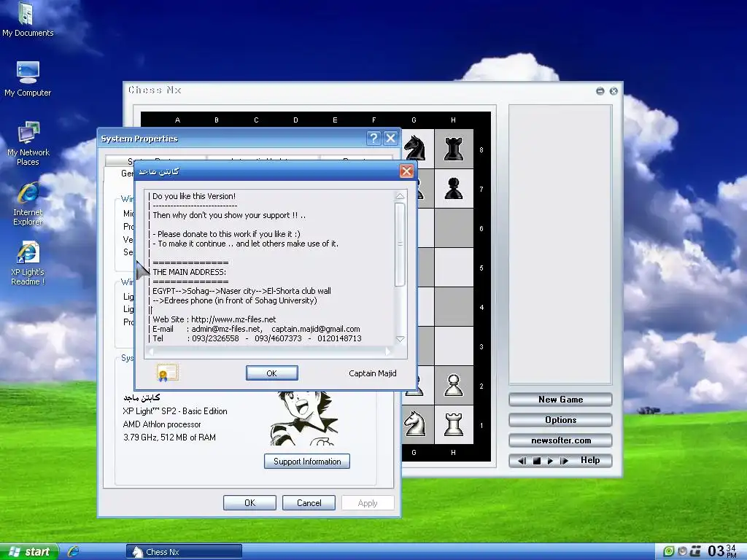Click vertical scrollbar thumb in message box
This screenshot has height=560, width=747.
pyautogui.click(x=400, y=244)
